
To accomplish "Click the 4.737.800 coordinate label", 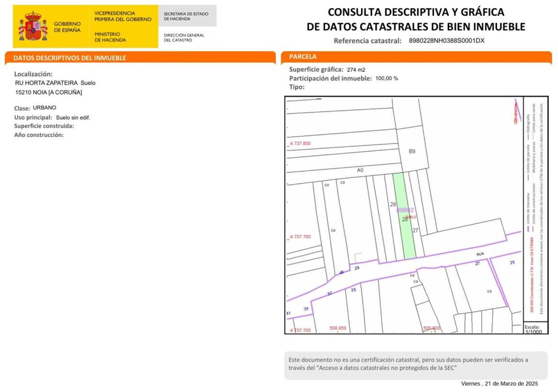I will click(300, 144).
